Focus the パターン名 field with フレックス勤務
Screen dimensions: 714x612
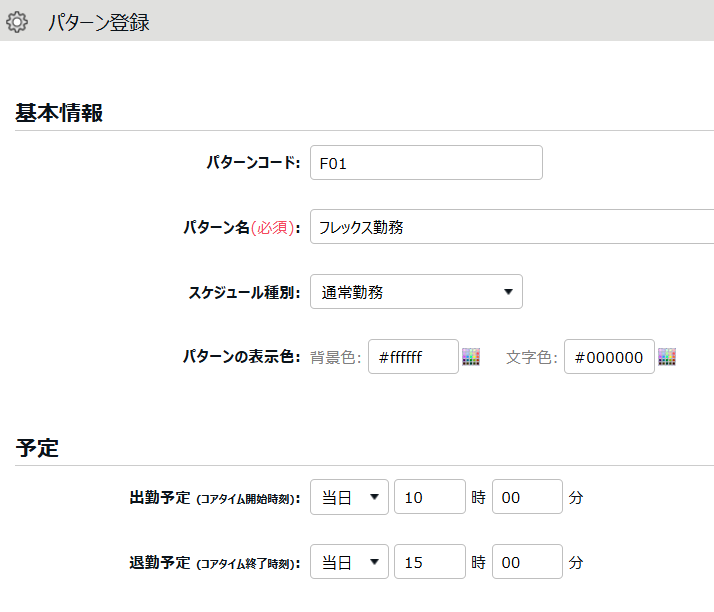pos(512,227)
